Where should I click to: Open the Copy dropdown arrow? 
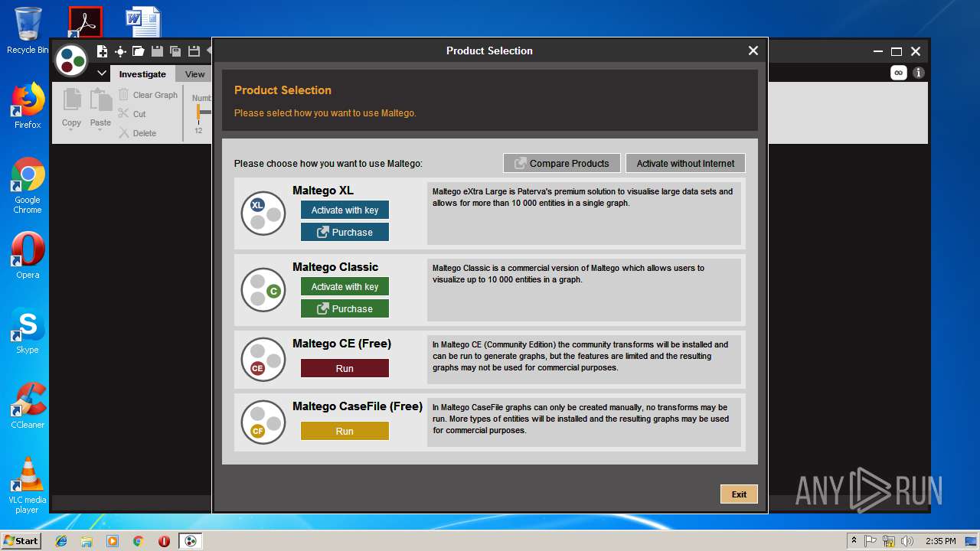[71, 131]
